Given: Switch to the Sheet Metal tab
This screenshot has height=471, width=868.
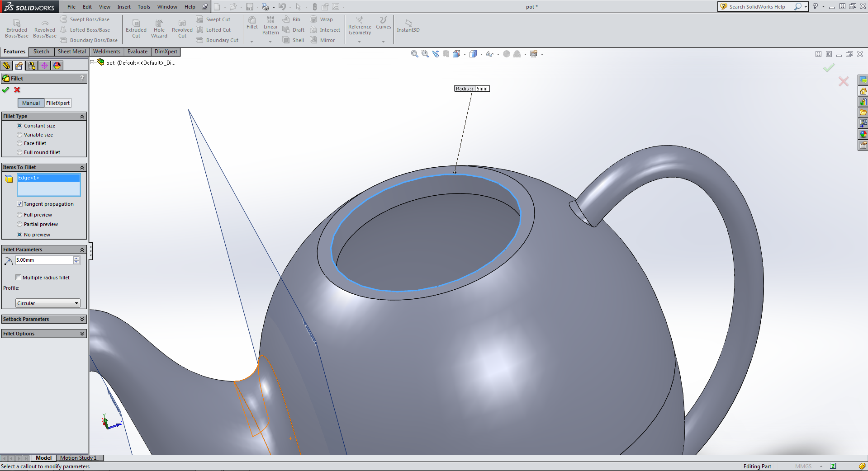Looking at the screenshot, I should [71, 52].
